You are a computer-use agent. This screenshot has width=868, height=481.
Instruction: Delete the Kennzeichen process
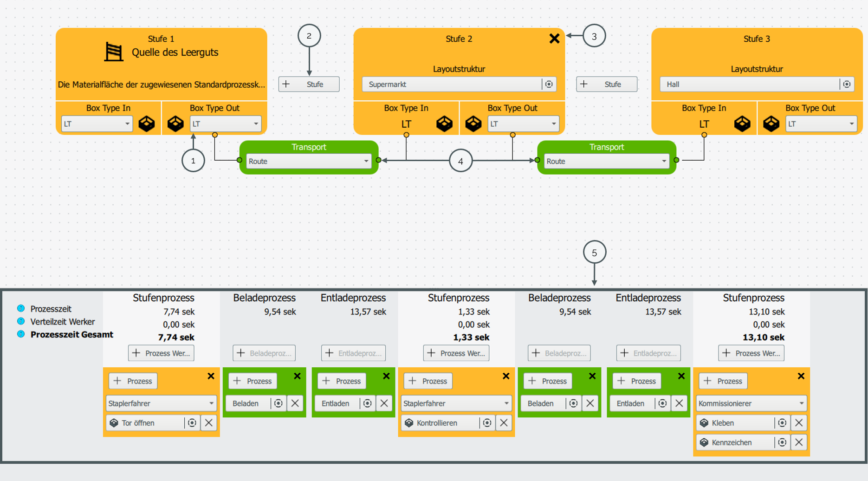click(799, 442)
